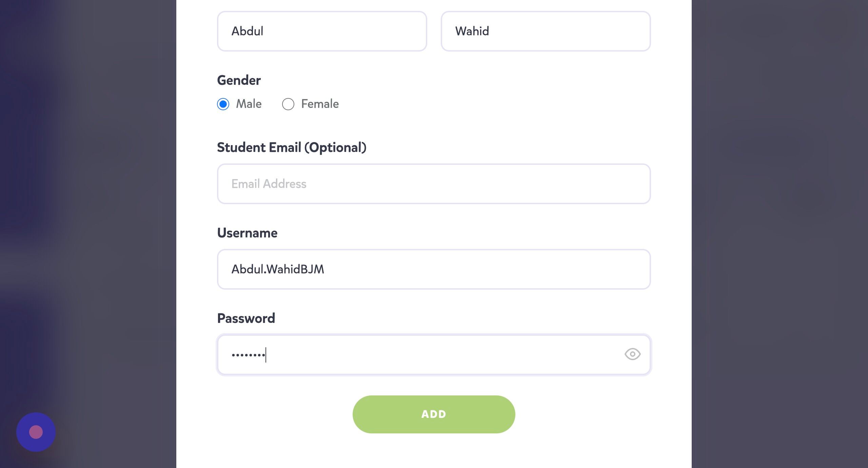Show password using the eye icon
The height and width of the screenshot is (468, 868).
pos(632,354)
